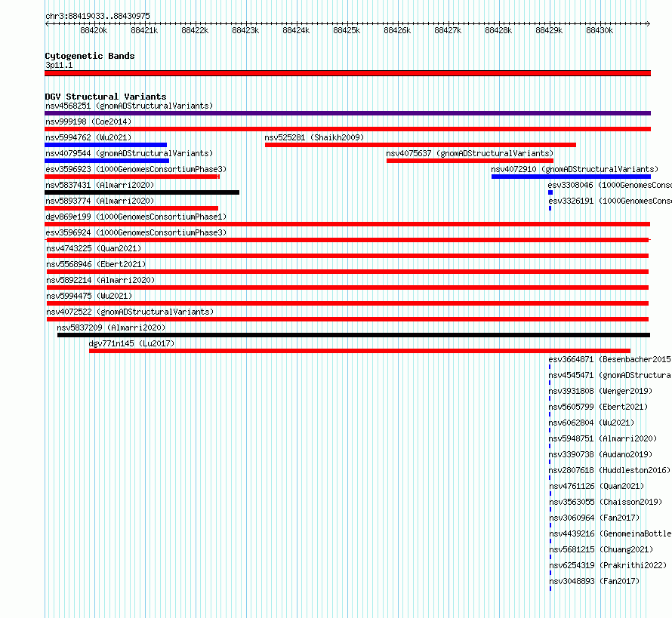672x618 pixels.
Task: Click the red dgv771n145 variant bar
Action: pos(359,351)
